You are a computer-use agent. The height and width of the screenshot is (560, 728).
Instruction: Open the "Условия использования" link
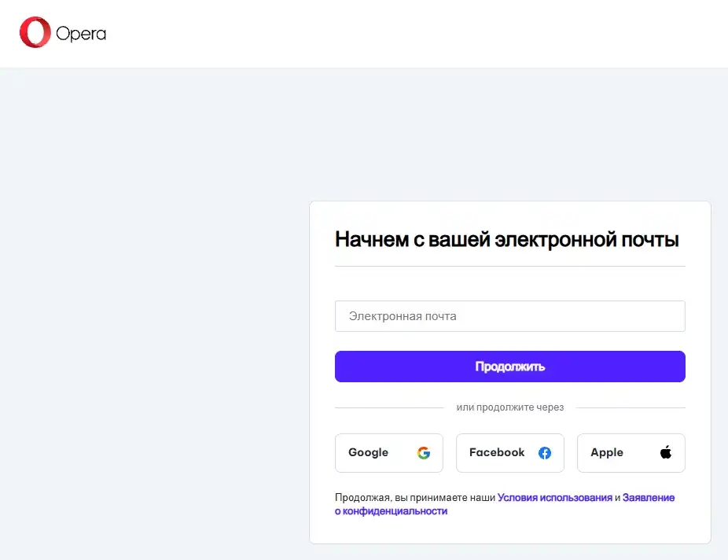click(x=555, y=497)
